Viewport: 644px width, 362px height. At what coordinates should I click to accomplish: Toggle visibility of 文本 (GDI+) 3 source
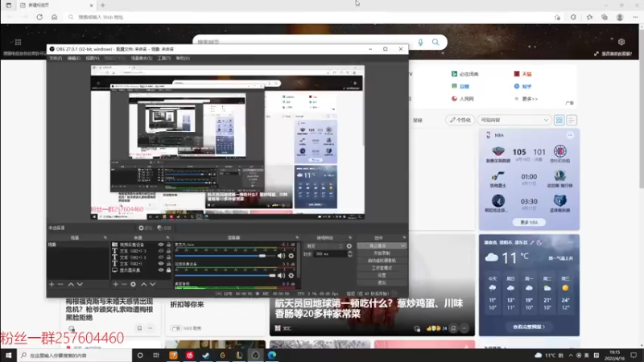[160, 251]
